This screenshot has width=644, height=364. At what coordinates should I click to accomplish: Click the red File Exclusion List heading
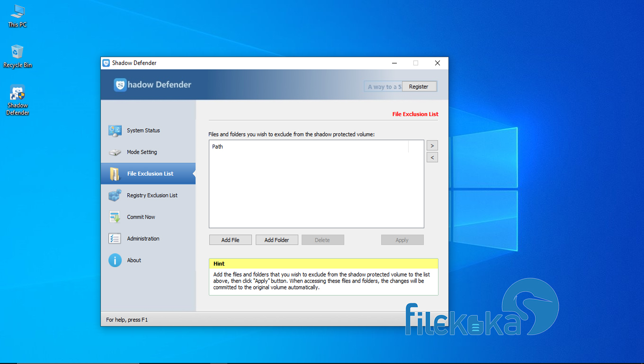(x=415, y=114)
